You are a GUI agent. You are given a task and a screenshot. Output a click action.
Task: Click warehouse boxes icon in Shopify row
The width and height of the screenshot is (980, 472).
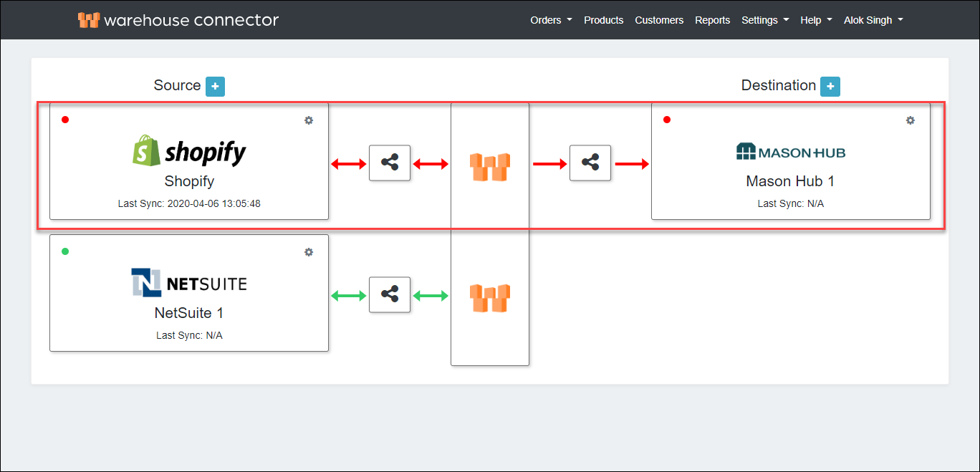490,166
